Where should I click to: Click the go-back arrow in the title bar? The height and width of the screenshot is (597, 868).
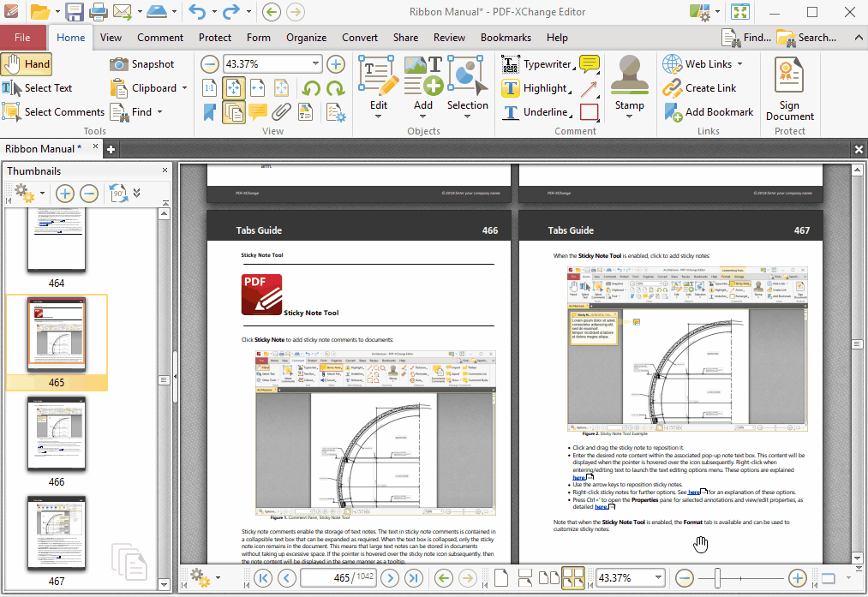coord(272,12)
